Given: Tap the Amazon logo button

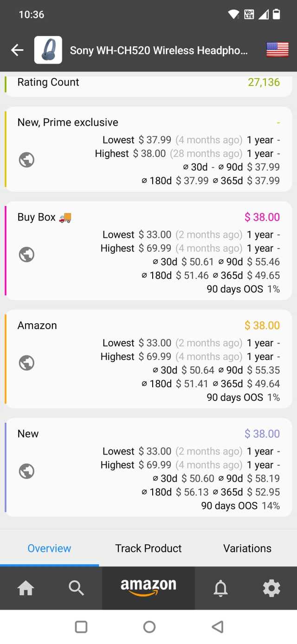Looking at the screenshot, I should point(148,587).
